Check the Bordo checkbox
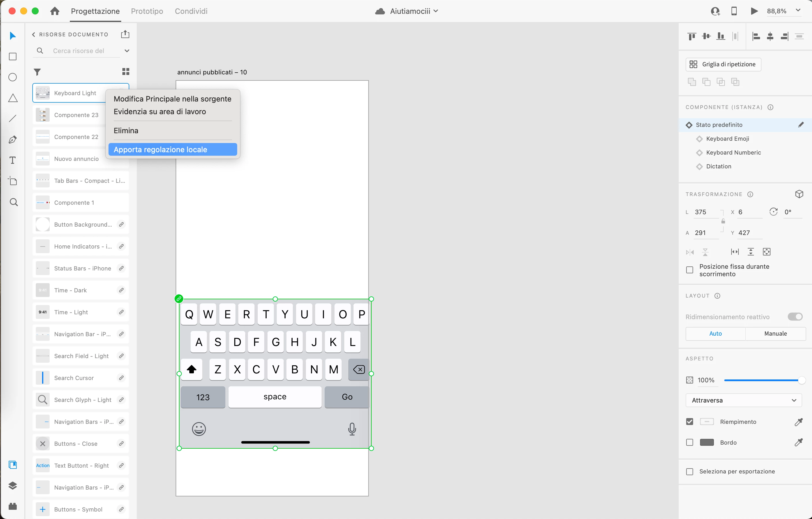The height and width of the screenshot is (519, 812). coord(690,442)
